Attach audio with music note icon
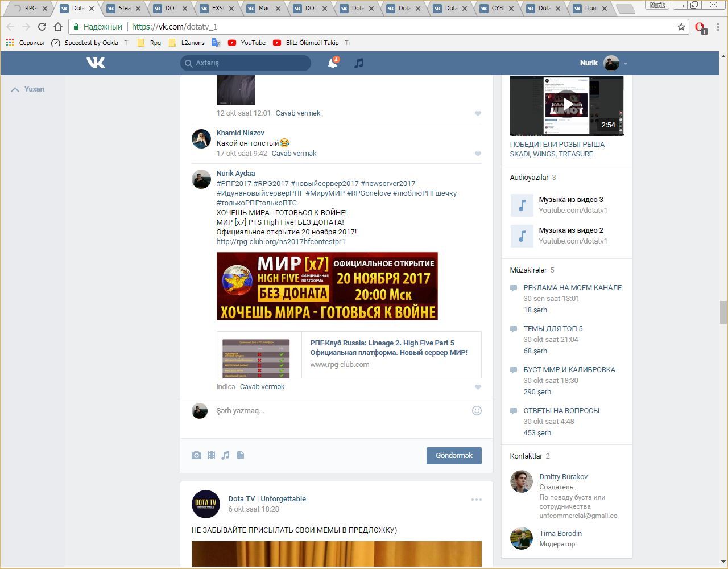The image size is (728, 569). (226, 455)
